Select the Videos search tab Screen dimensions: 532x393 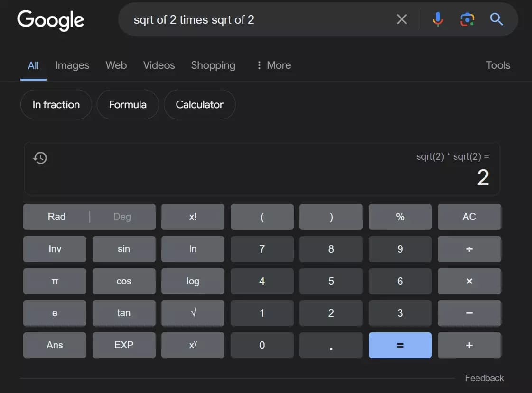(x=159, y=65)
